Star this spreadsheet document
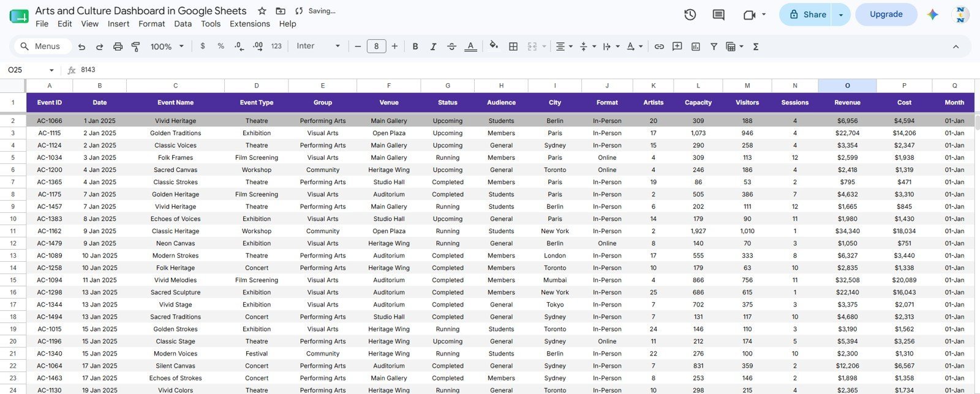980x394 pixels. click(x=262, y=11)
